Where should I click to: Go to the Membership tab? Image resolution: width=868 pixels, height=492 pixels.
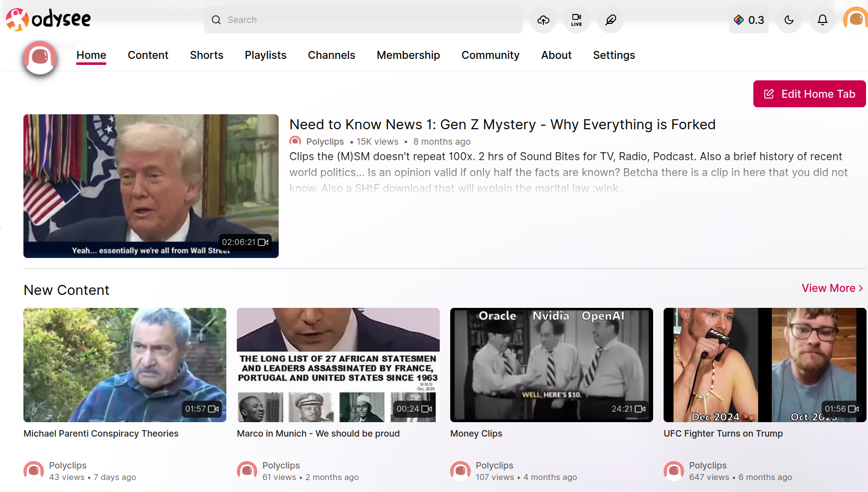tap(408, 55)
